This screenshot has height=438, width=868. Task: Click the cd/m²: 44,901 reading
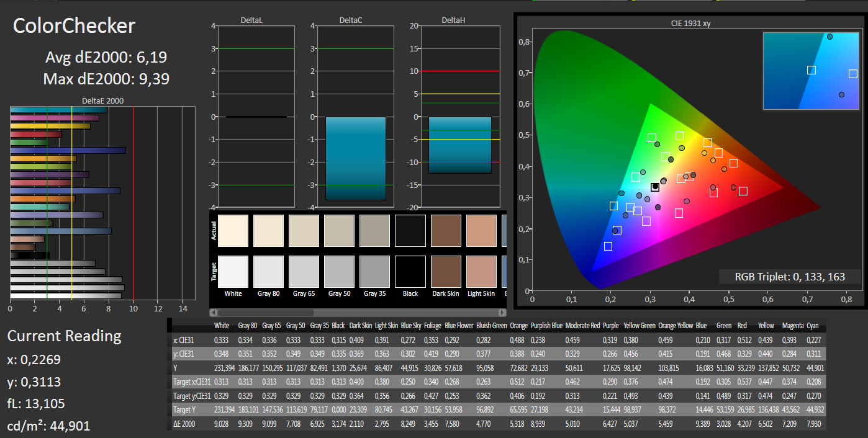pos(49,426)
